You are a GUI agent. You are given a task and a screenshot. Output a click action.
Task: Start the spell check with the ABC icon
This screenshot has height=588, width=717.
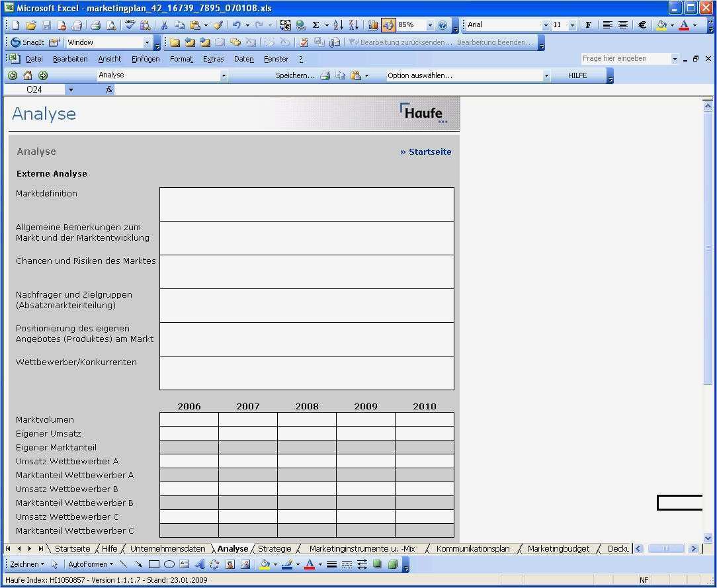pyautogui.click(x=129, y=24)
